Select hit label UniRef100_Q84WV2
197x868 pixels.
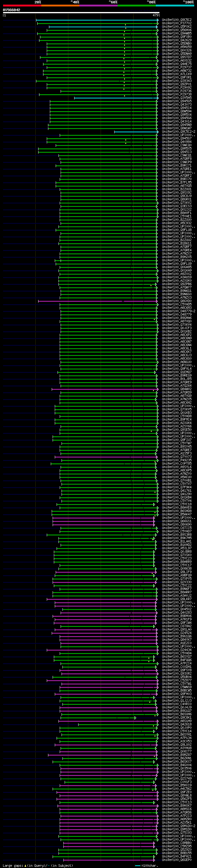click(177, 389)
